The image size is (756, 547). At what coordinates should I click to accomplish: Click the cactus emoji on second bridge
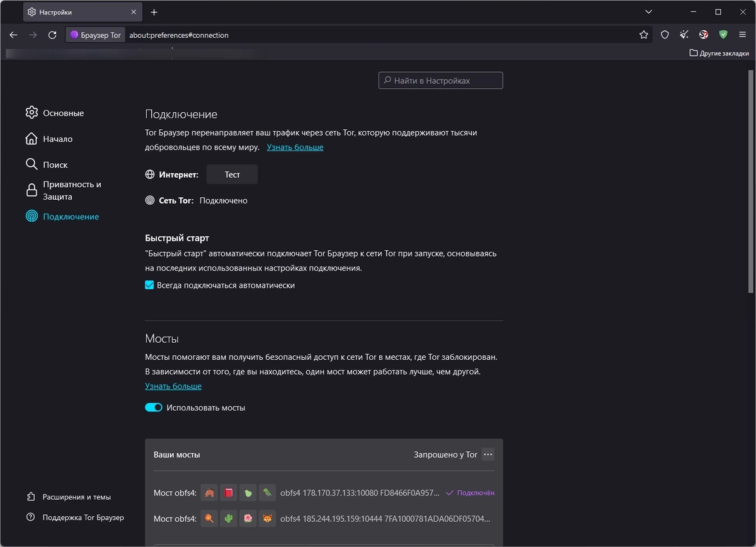click(229, 519)
